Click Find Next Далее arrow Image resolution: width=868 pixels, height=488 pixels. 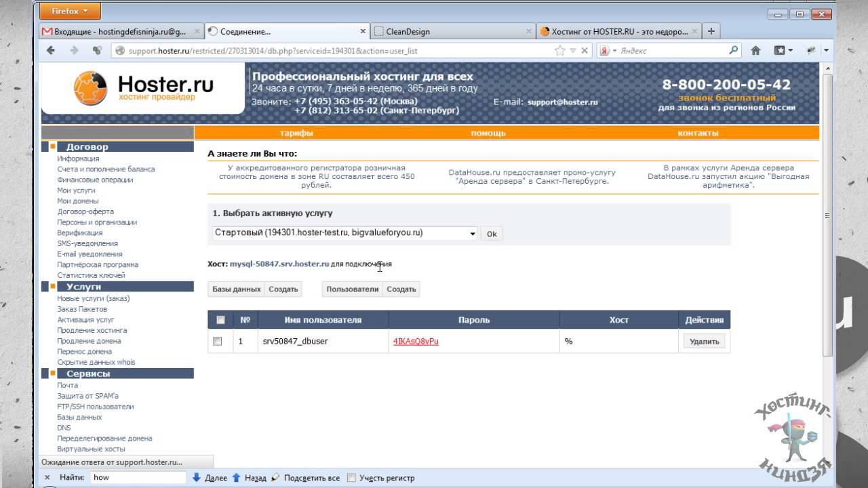(210, 478)
